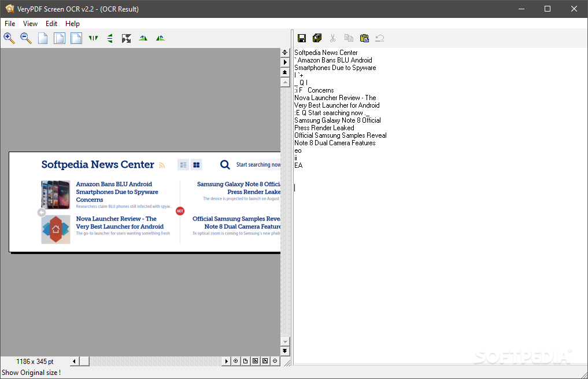The height and width of the screenshot is (379, 588).
Task: Zoom out using the minus magnifier icon
Action: [26, 38]
